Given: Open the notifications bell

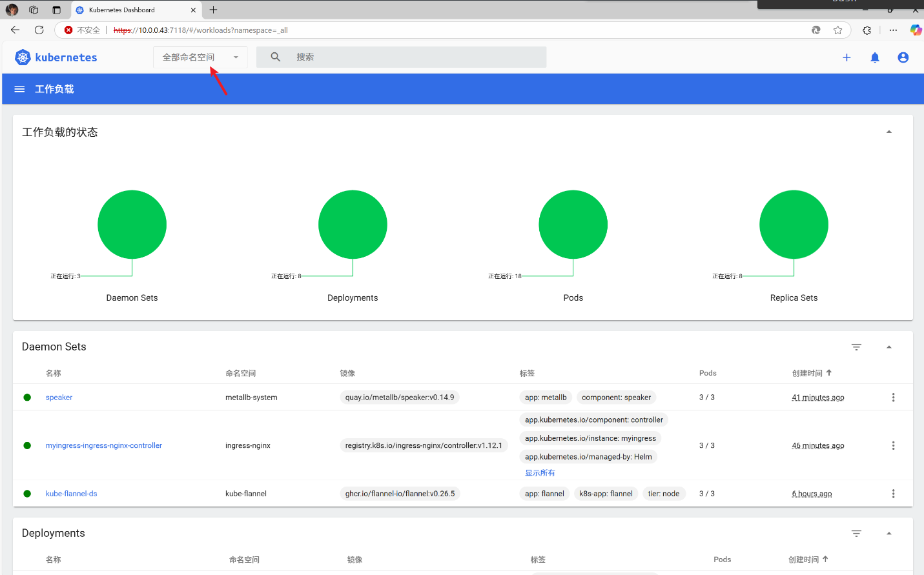Looking at the screenshot, I should pos(875,57).
